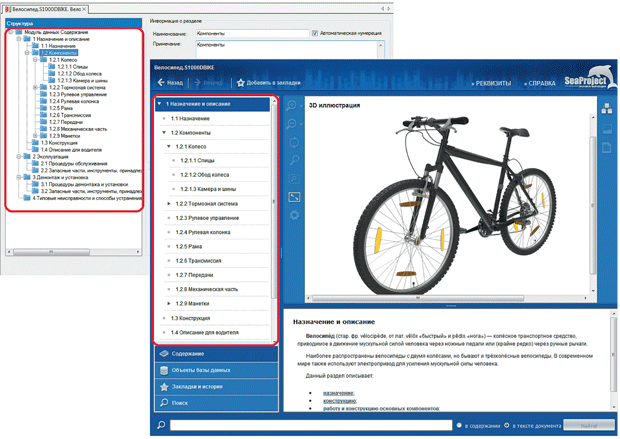
Task: Click the structure hierarchy icon on right sidebar
Action: (x=607, y=108)
